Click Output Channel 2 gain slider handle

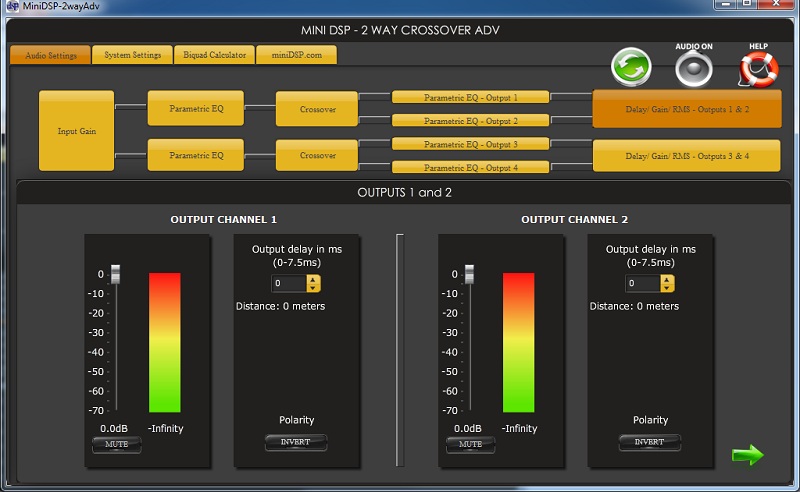tap(469, 274)
